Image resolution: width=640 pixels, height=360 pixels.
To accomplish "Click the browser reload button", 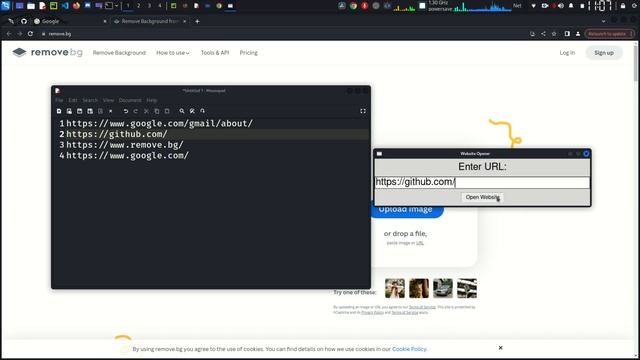I will coord(30,34).
